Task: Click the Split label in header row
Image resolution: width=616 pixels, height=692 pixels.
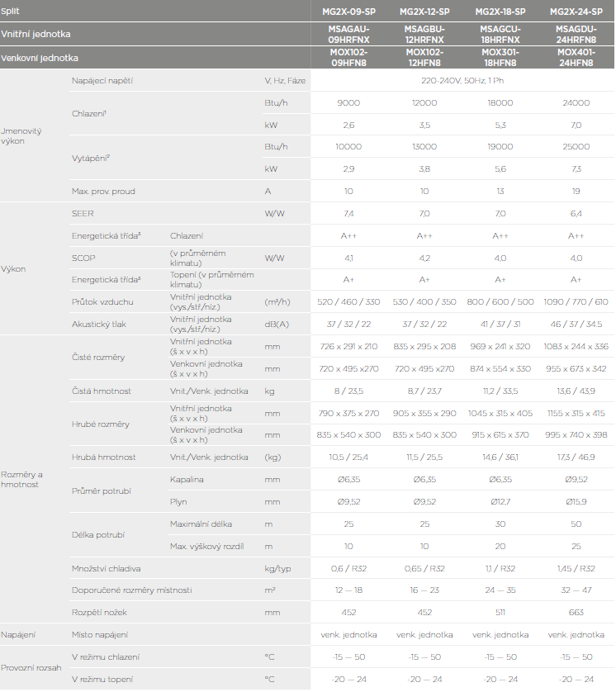Action: click(11, 12)
